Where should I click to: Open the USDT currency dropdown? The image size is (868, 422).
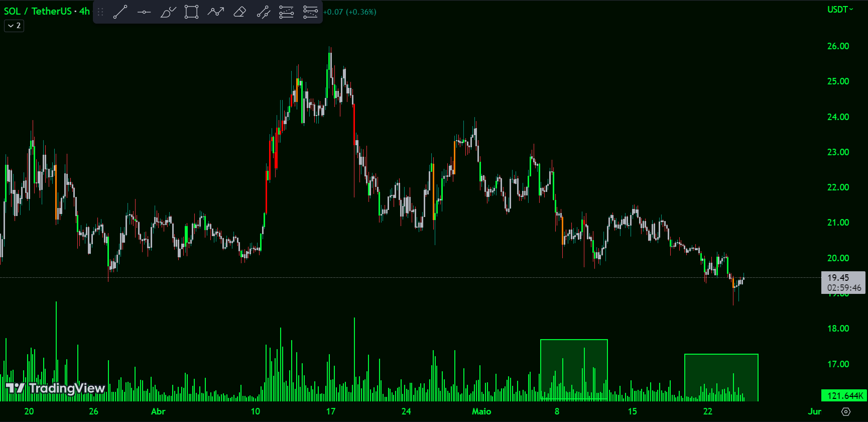840,10
